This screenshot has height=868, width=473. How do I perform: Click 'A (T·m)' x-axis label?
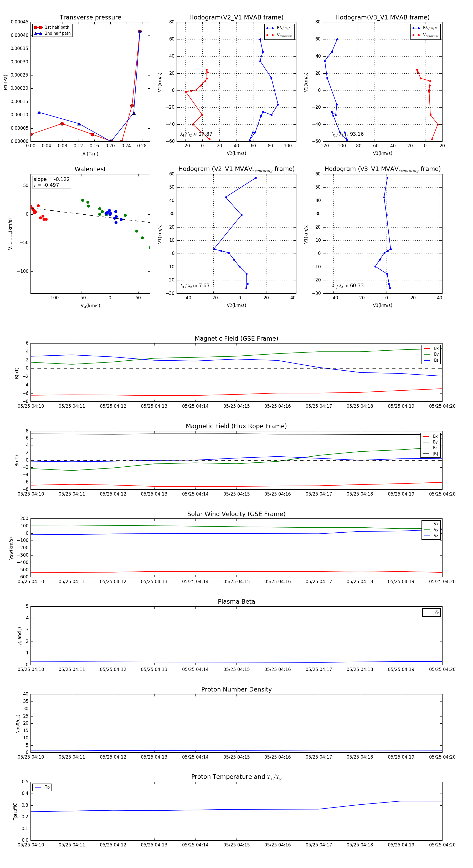tap(90, 154)
